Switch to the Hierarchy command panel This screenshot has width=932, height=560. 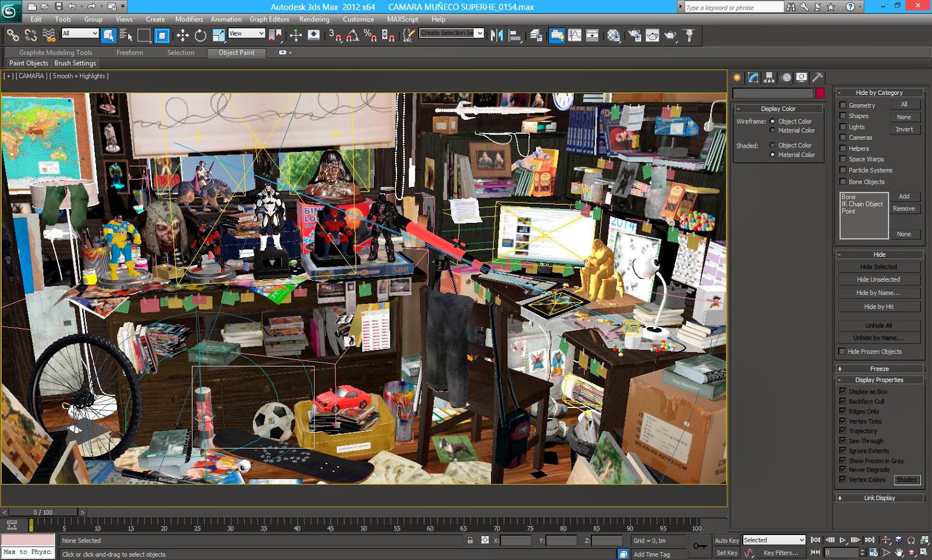coord(769,77)
